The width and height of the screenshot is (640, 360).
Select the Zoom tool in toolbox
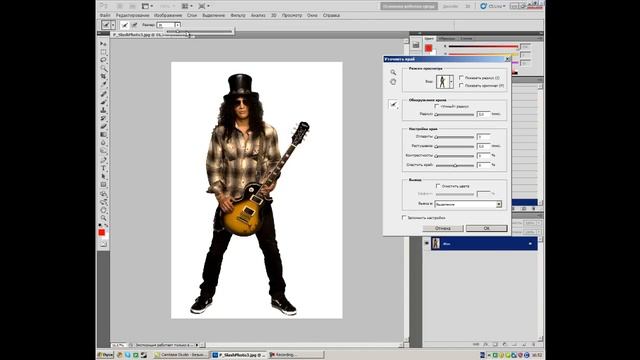103,218
